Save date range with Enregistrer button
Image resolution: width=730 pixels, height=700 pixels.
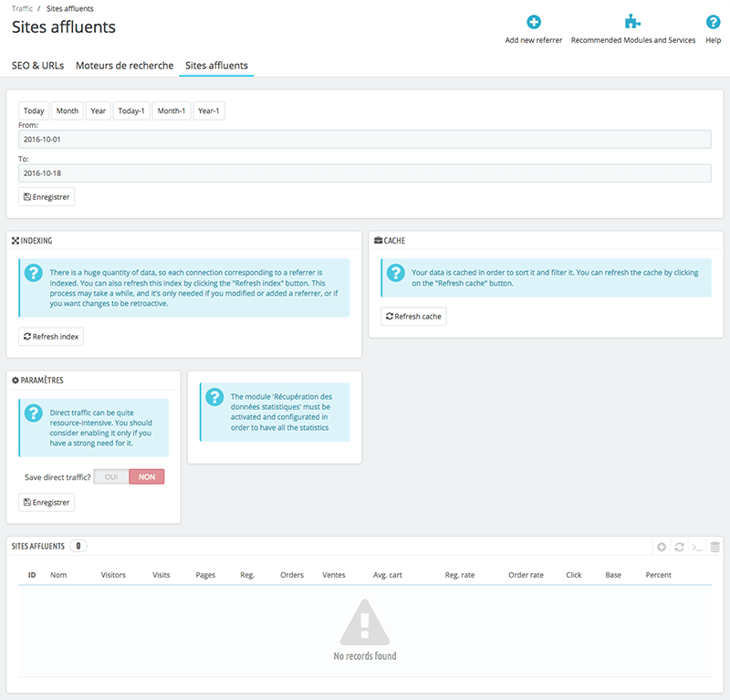47,196
